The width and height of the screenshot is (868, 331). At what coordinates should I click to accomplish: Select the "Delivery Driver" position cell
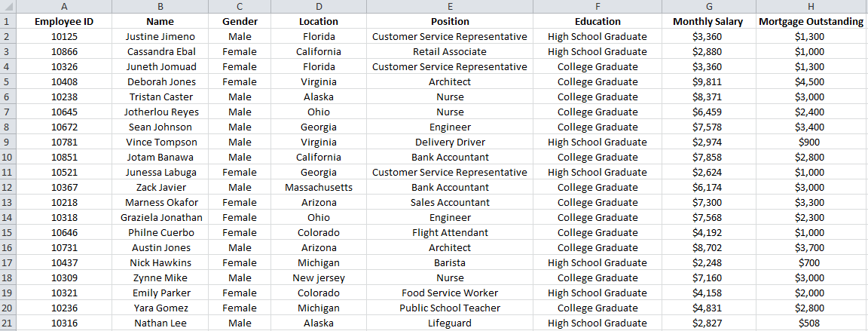(450, 142)
